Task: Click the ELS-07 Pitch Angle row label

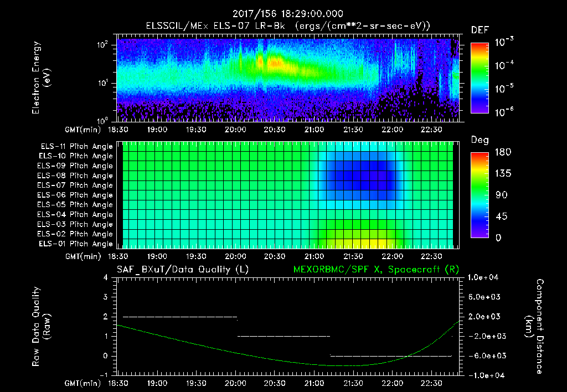Action: point(75,185)
